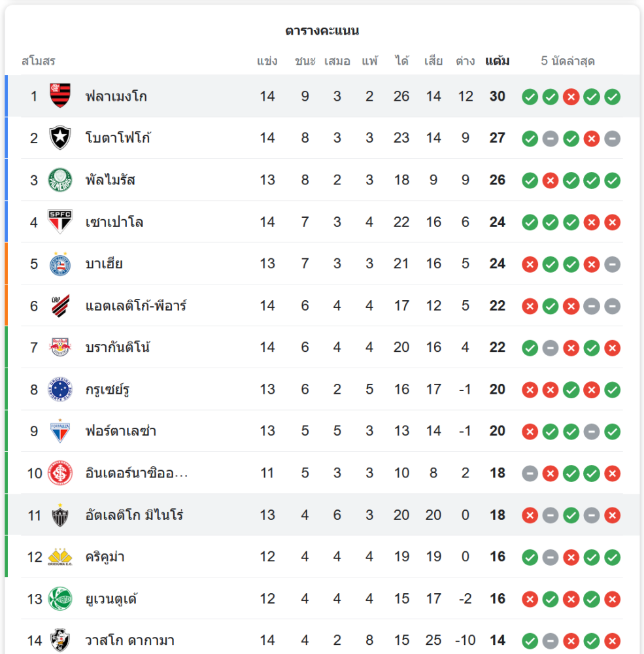The height and width of the screenshot is (654, 644).
Task: Click the Vasco da Gama crest
Action: click(60, 640)
